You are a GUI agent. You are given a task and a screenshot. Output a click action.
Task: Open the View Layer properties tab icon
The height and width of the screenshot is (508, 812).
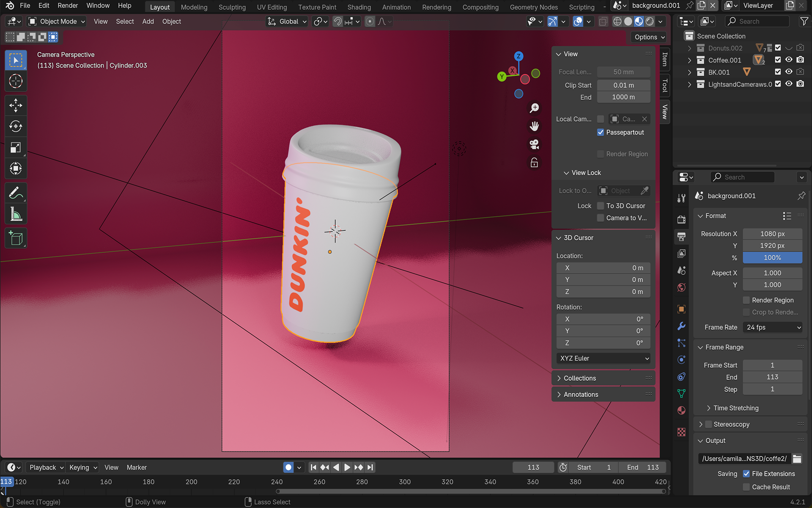[x=681, y=254]
